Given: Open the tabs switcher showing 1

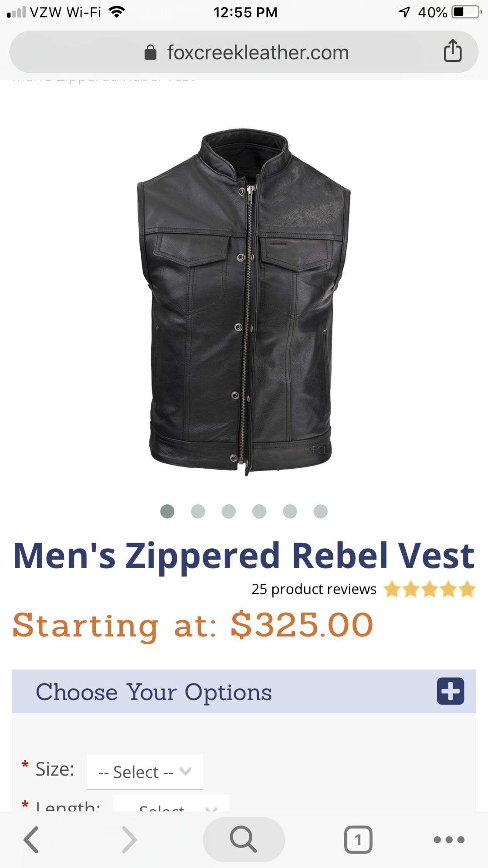Looking at the screenshot, I should tap(358, 839).
